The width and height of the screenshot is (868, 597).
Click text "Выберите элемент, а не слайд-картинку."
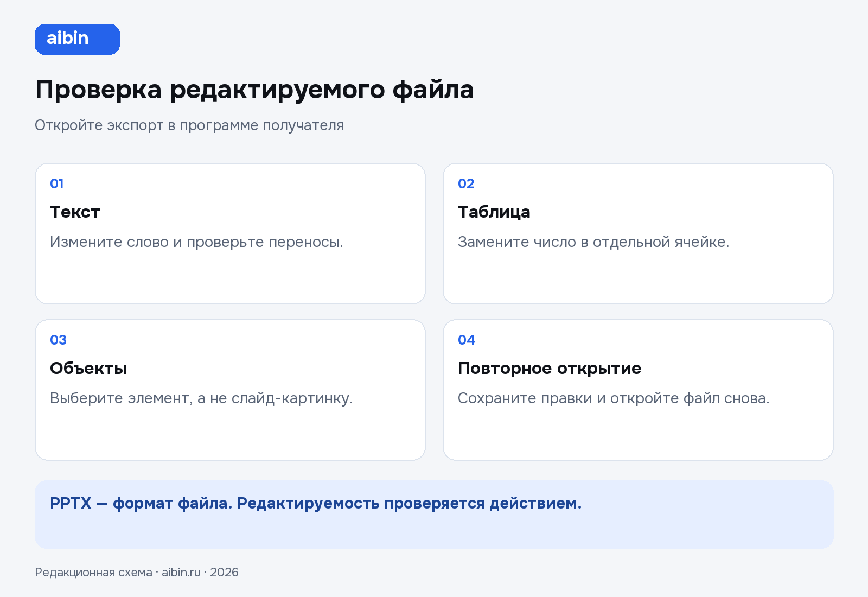coord(201,398)
